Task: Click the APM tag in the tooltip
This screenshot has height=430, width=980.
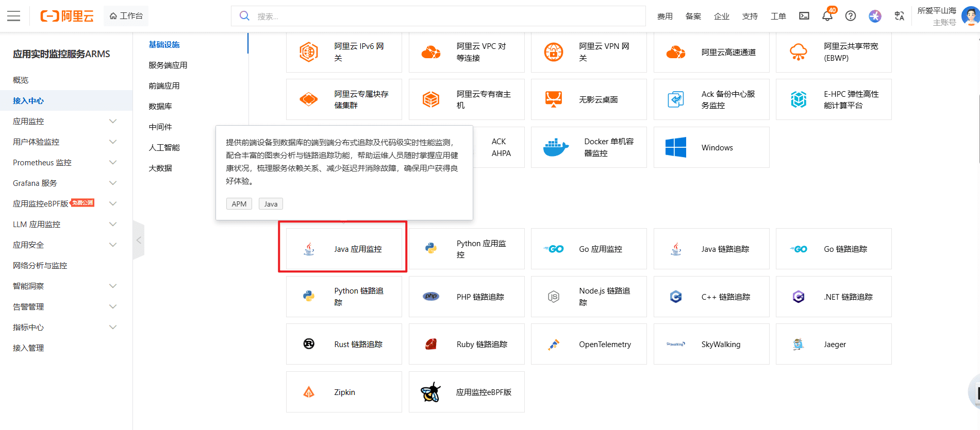Action: pos(239,204)
